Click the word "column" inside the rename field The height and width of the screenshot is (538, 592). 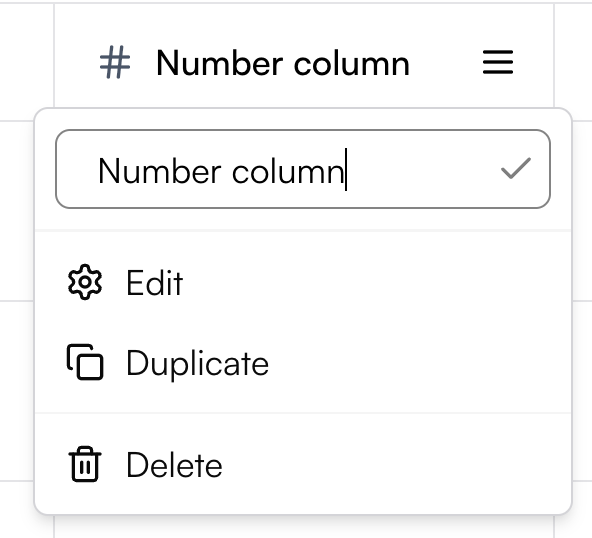[288, 171]
